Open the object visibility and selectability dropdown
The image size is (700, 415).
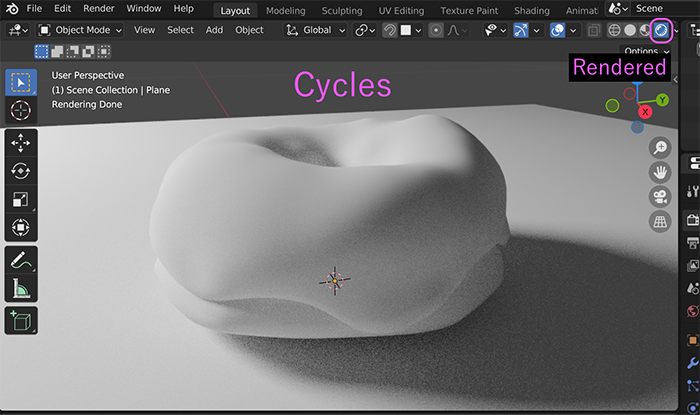tap(496, 30)
